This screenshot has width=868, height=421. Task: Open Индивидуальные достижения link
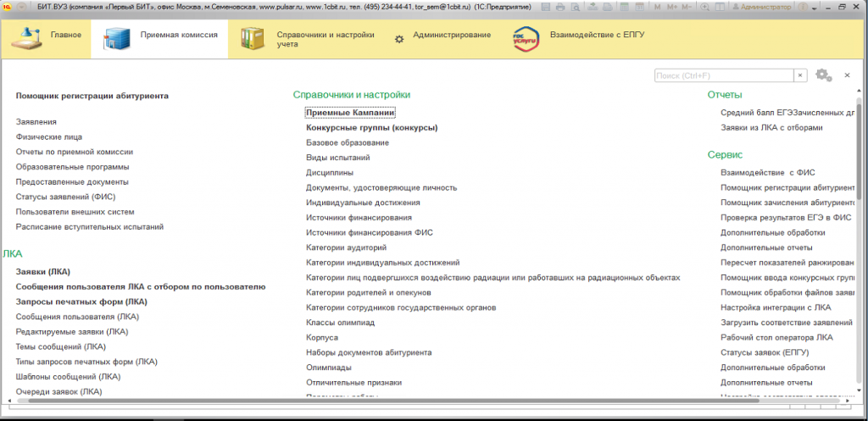(363, 202)
